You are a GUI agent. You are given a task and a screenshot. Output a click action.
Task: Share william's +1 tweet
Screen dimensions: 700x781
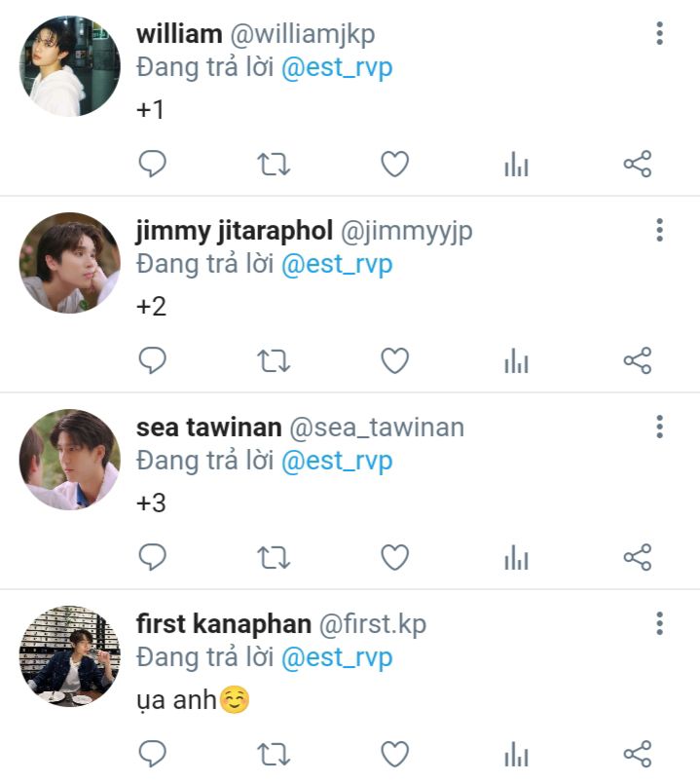[637, 165]
